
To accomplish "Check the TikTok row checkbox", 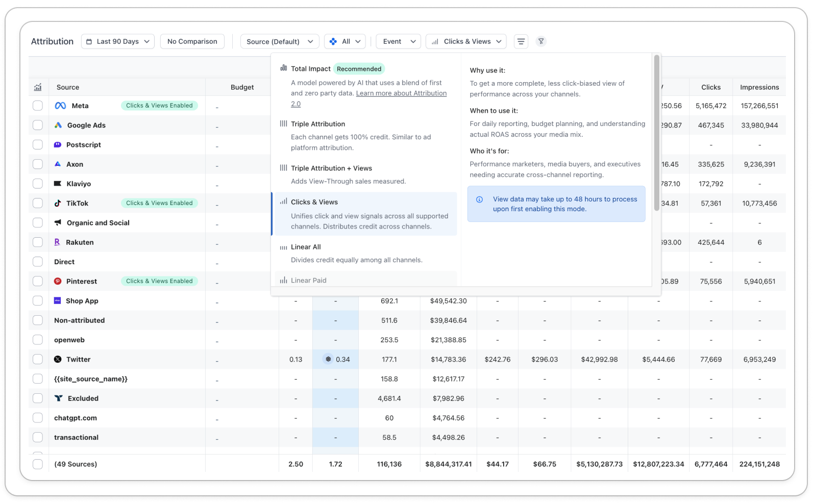I will pyautogui.click(x=38, y=203).
